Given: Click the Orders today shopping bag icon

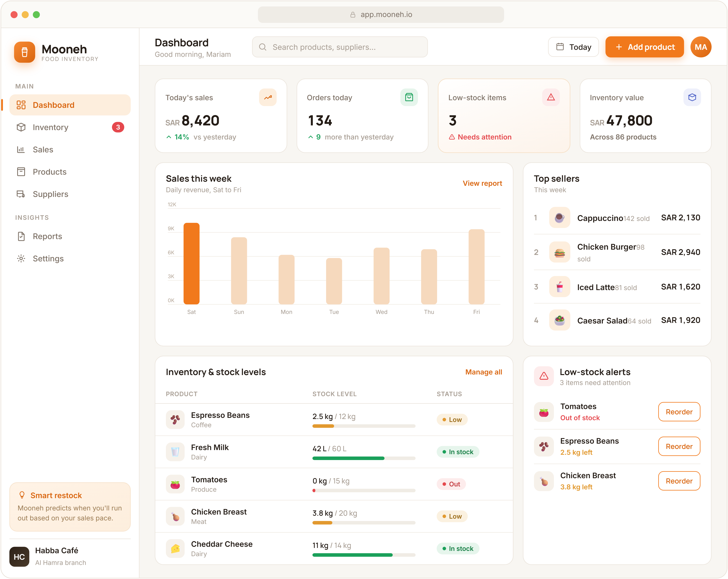Looking at the screenshot, I should [409, 97].
